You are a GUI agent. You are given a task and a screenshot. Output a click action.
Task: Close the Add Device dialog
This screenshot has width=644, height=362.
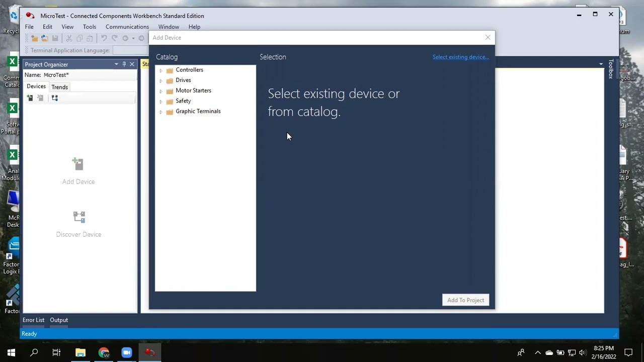(488, 37)
